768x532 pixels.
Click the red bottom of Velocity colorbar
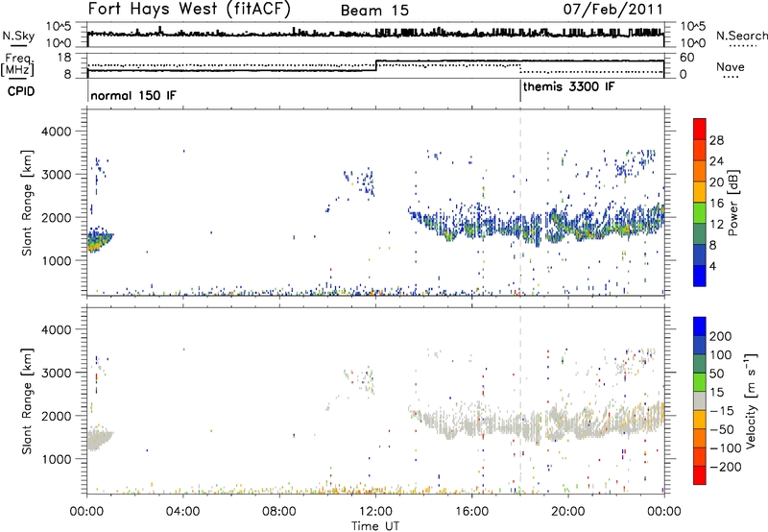[700, 475]
